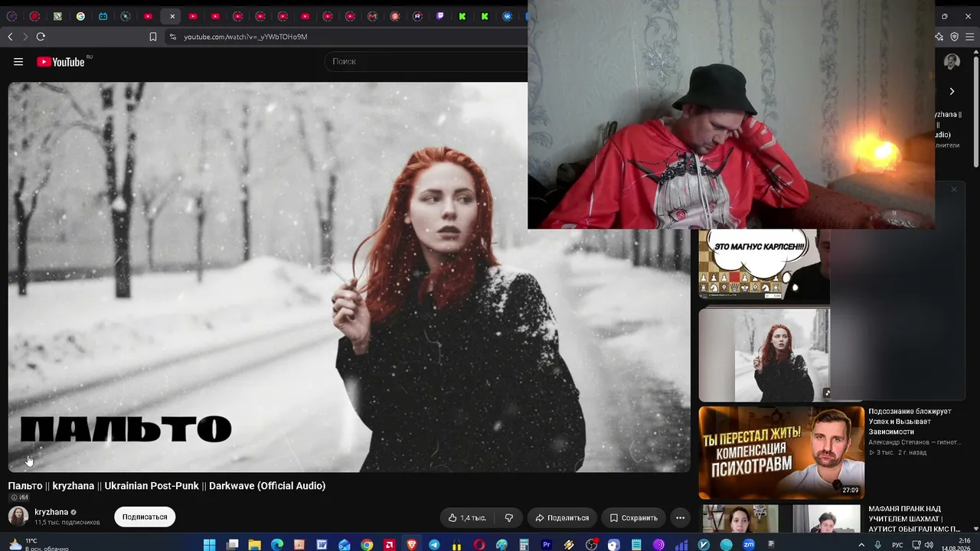The width and height of the screenshot is (980, 551).
Task: Switch to the Google tab
Action: (80, 16)
